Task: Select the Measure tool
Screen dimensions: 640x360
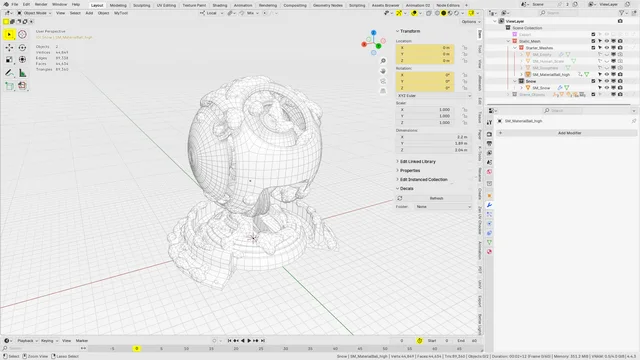Action: tap(22, 73)
